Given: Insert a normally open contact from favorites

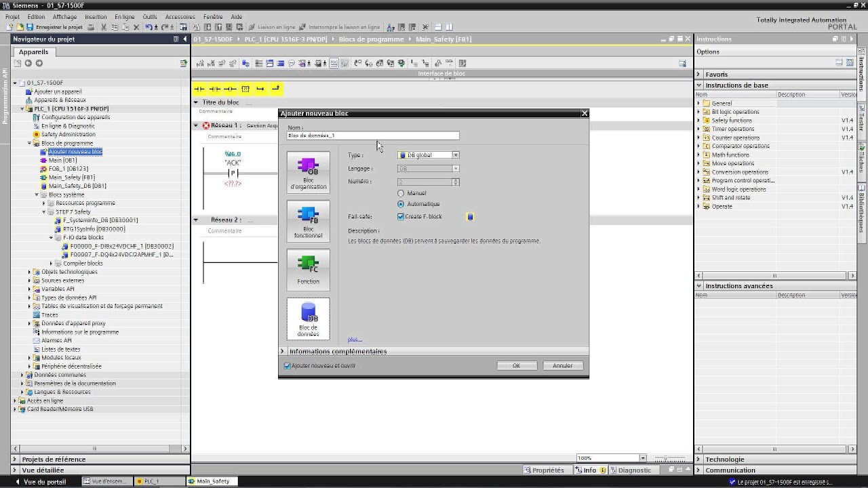Looking at the screenshot, I should pyautogui.click(x=199, y=89).
